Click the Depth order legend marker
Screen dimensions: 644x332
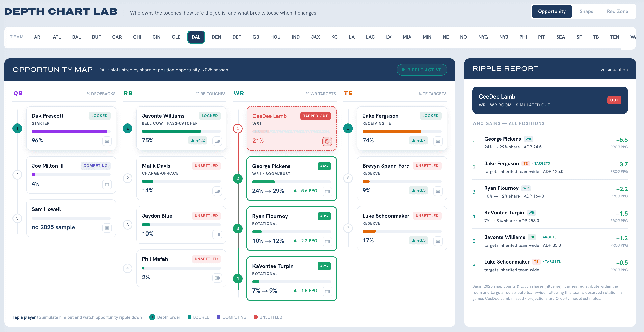[152, 317]
